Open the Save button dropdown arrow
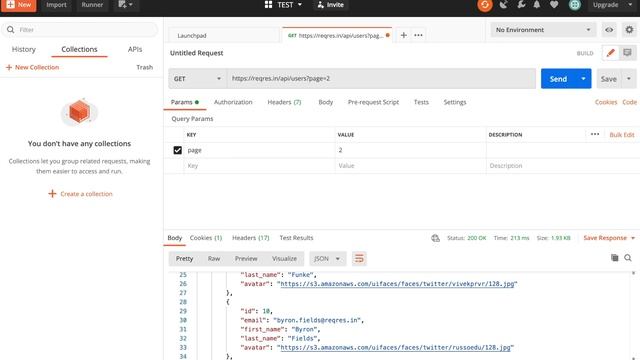This screenshot has height=360, width=640. point(629,78)
